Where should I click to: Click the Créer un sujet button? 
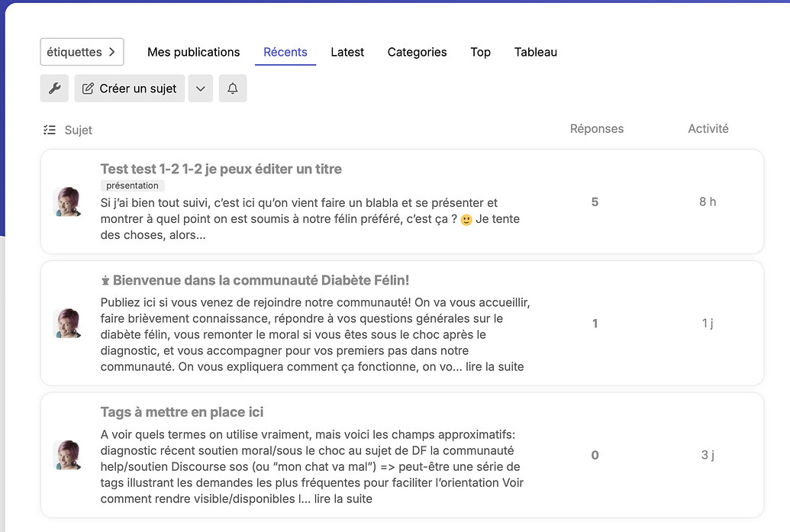pos(130,89)
